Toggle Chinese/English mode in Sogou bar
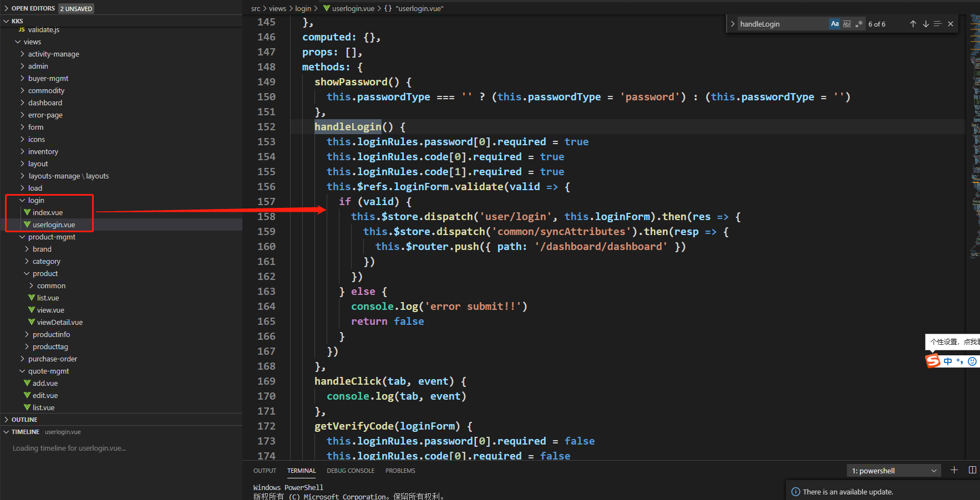This screenshot has height=500, width=980. [948, 361]
